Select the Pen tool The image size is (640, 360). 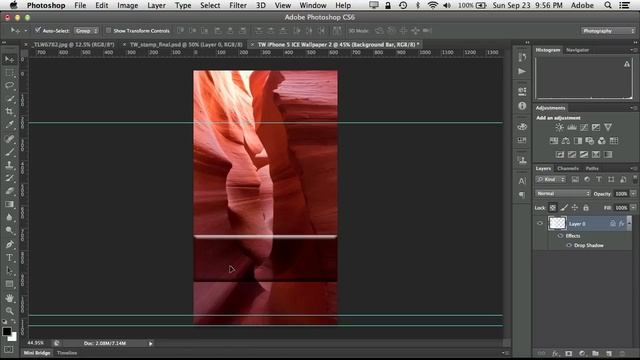click(9, 244)
